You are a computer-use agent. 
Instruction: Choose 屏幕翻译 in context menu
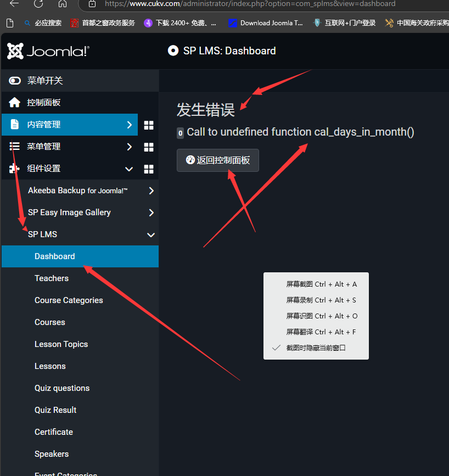point(321,332)
